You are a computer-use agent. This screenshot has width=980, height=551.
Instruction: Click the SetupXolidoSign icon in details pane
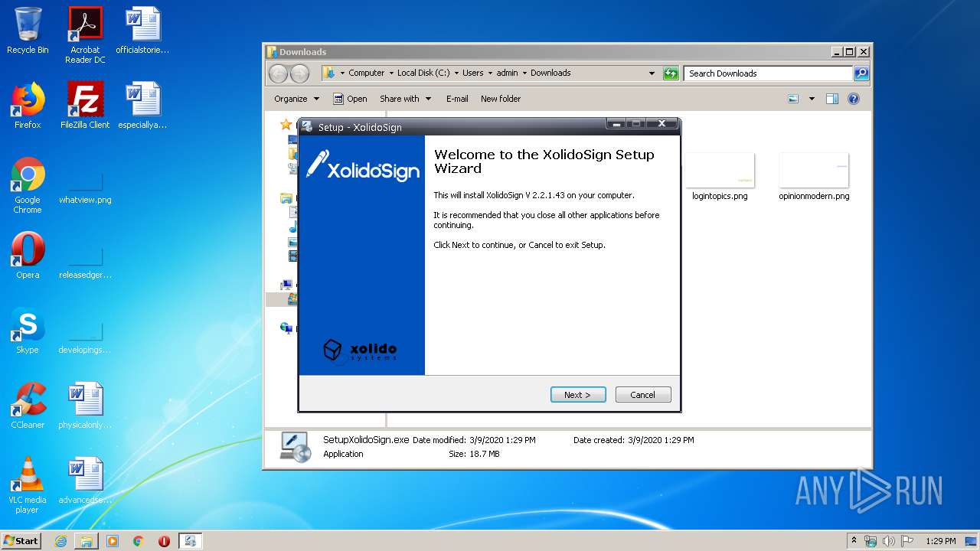point(295,447)
